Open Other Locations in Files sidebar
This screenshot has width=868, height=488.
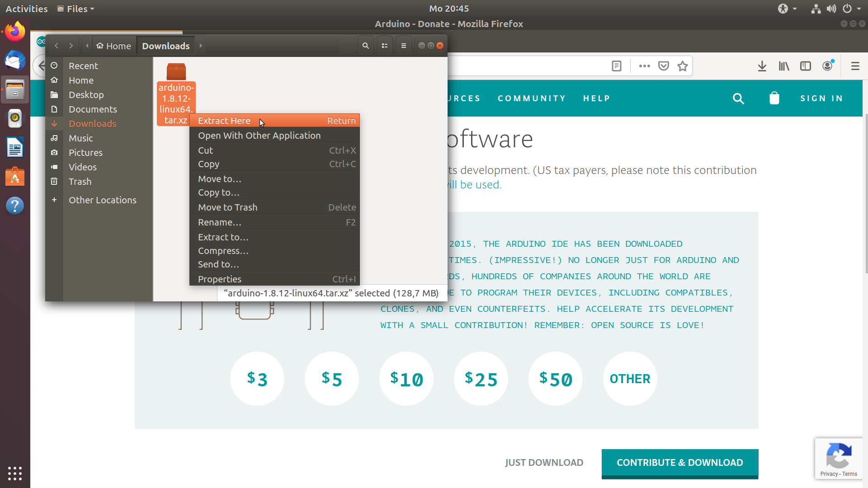coord(99,200)
